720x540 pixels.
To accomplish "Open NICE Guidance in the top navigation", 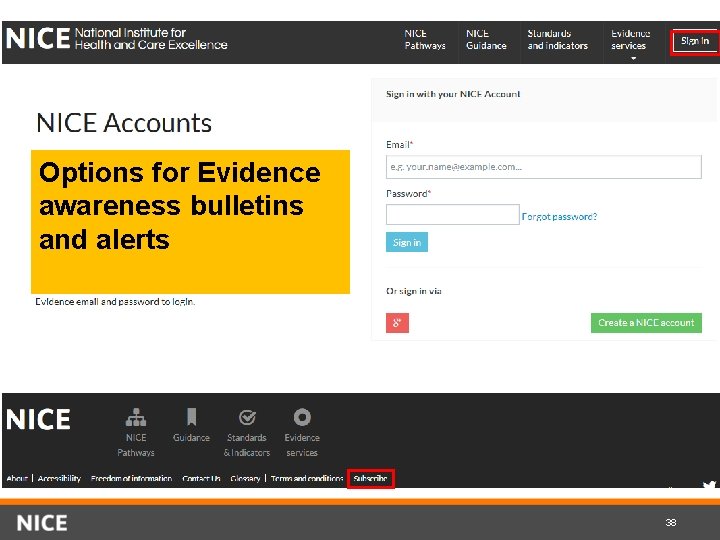I will click(486, 39).
